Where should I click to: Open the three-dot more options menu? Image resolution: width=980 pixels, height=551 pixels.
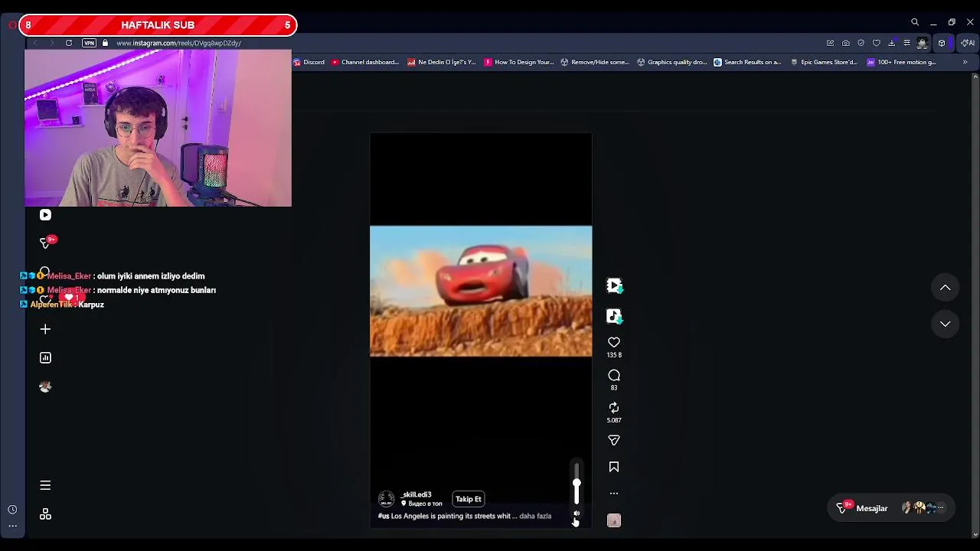pyautogui.click(x=614, y=494)
